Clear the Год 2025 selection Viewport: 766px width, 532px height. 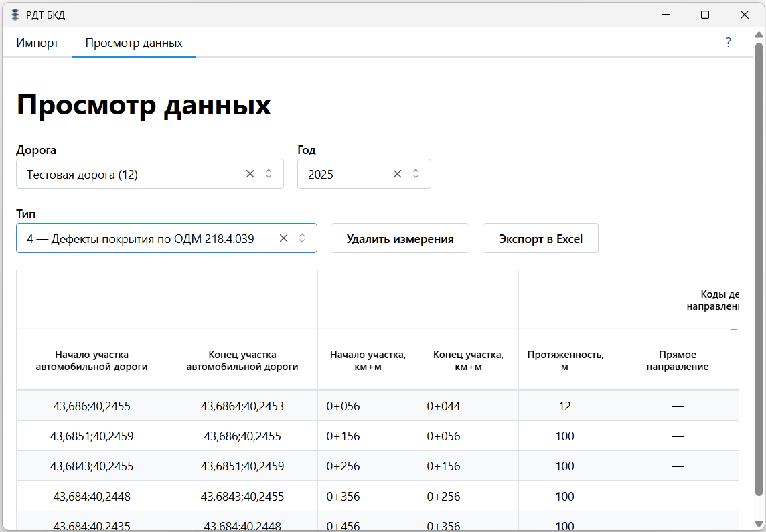397,174
